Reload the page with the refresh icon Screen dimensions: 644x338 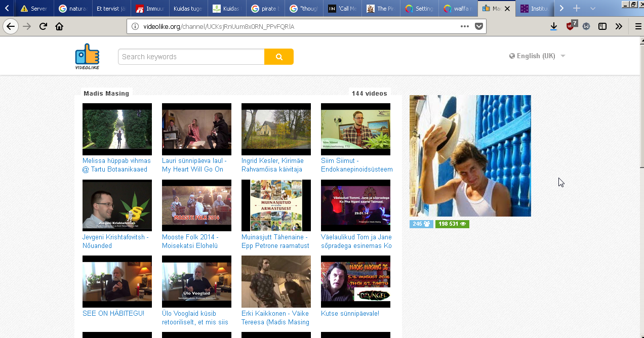pos(44,27)
